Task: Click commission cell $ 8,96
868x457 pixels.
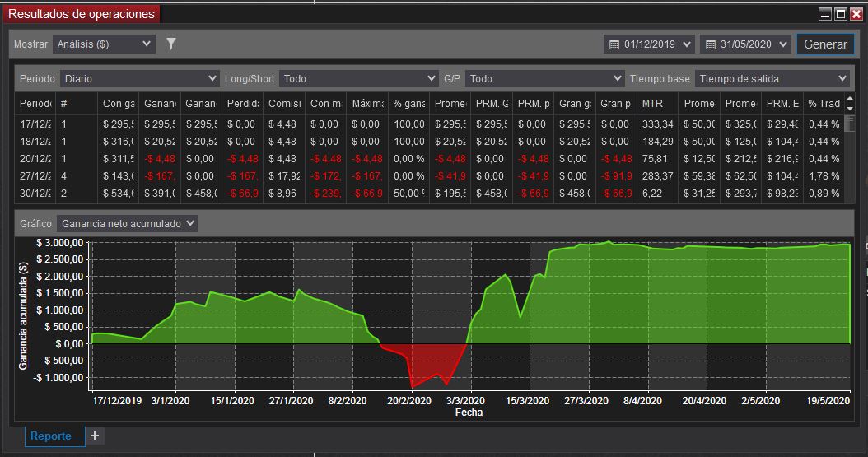Action: click(x=282, y=193)
